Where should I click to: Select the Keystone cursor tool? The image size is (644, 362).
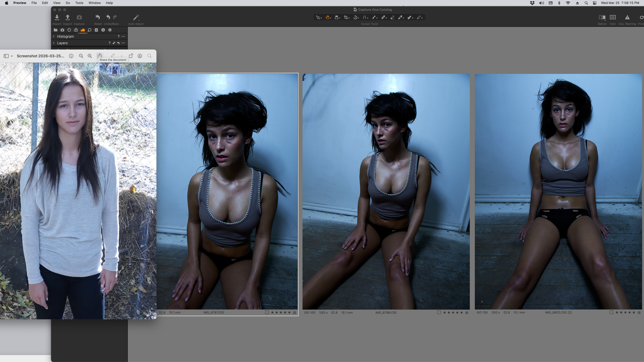click(x=365, y=17)
